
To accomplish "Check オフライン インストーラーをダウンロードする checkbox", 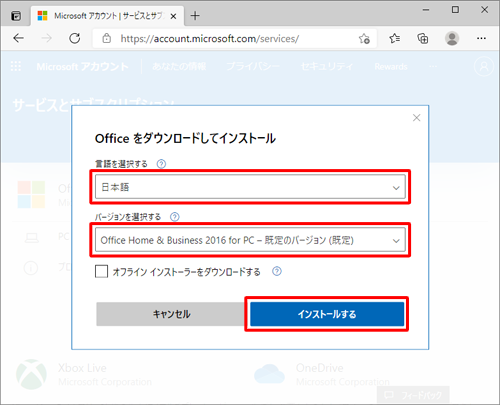I will tap(101, 271).
